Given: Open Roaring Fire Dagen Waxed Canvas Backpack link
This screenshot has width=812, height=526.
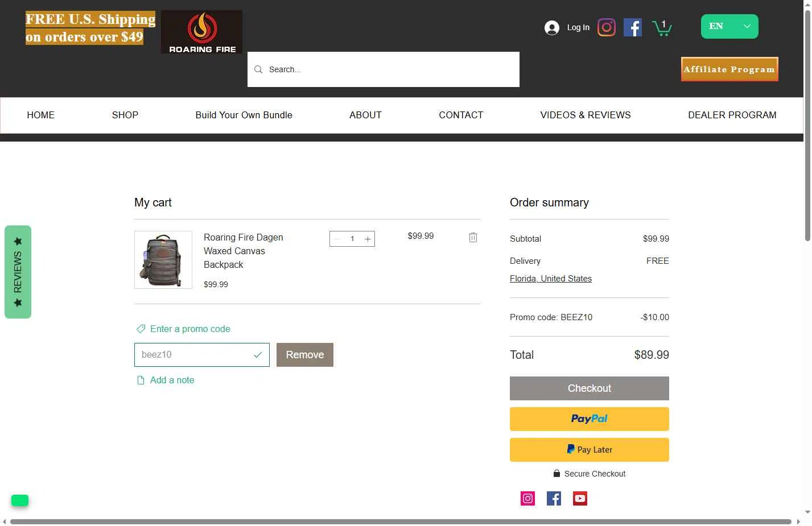Looking at the screenshot, I should click(244, 251).
